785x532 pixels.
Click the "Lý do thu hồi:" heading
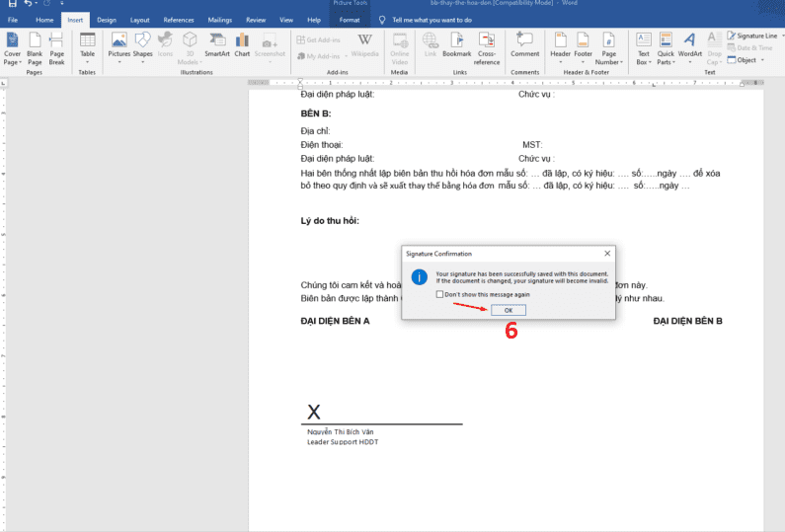[x=330, y=221]
